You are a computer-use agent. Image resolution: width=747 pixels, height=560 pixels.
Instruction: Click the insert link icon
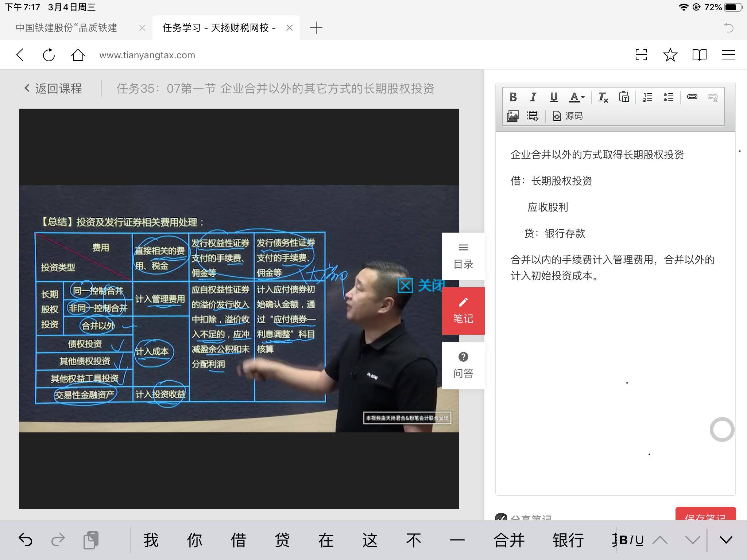pyautogui.click(x=692, y=97)
